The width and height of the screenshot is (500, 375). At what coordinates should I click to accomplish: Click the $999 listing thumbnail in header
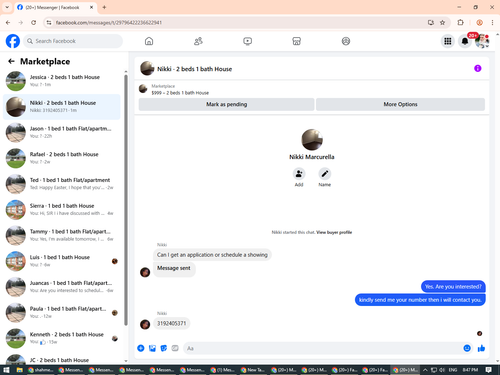pos(143,89)
